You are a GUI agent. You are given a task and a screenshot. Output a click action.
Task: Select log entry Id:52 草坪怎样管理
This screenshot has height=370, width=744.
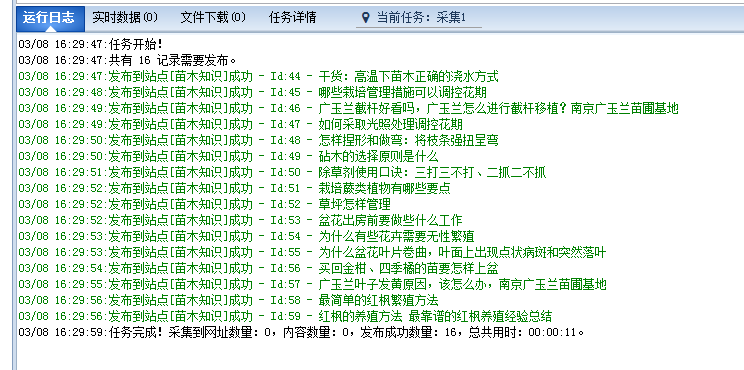click(x=205, y=204)
